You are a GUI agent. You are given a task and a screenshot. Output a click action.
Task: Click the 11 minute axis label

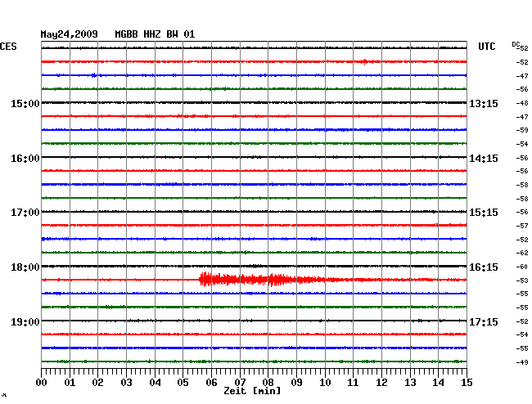[x=353, y=382]
